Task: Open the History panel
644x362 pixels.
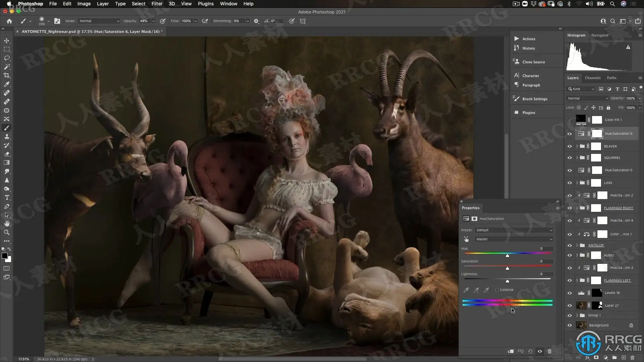Action: [528, 48]
